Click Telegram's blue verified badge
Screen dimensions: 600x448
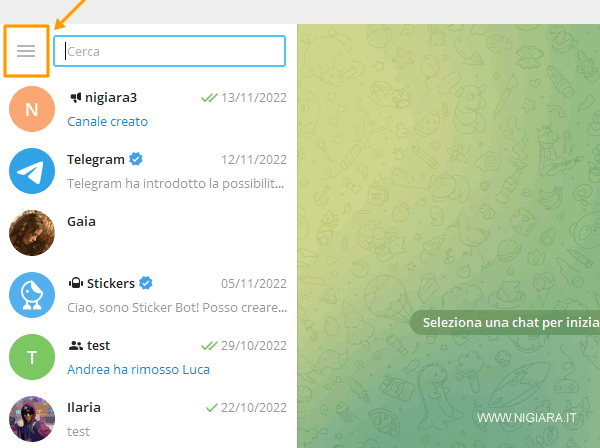coord(136,159)
